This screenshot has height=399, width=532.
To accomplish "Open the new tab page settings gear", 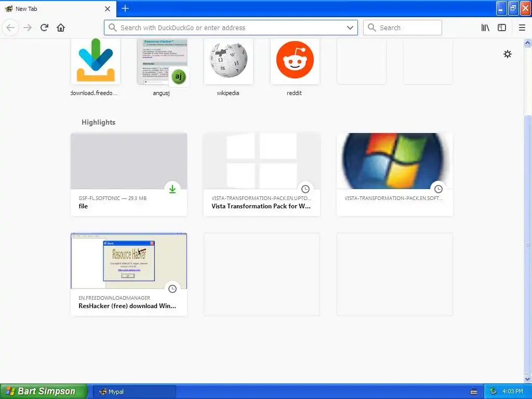I will coord(507,54).
